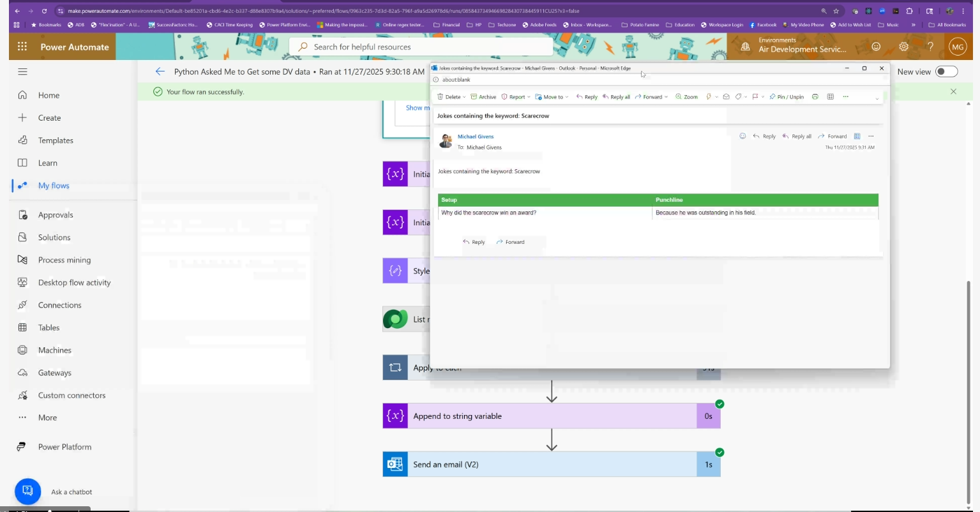The width and height of the screenshot is (980, 512).
Task: Click the Archive button in email toolbar
Action: coord(483,97)
